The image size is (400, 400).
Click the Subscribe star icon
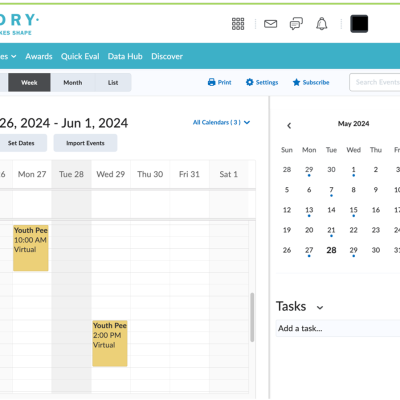[296, 82]
